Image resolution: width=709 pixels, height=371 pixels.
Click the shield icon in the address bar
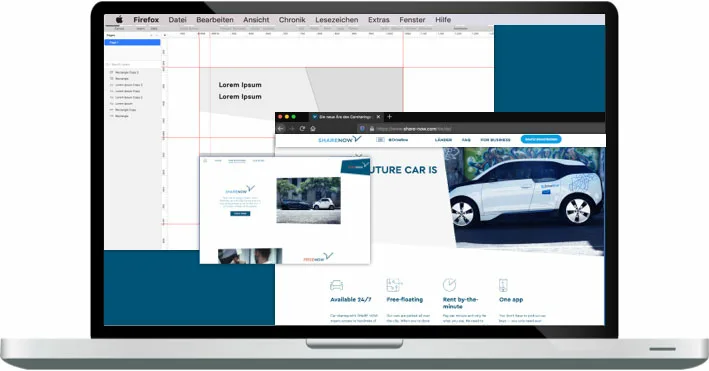click(x=363, y=128)
